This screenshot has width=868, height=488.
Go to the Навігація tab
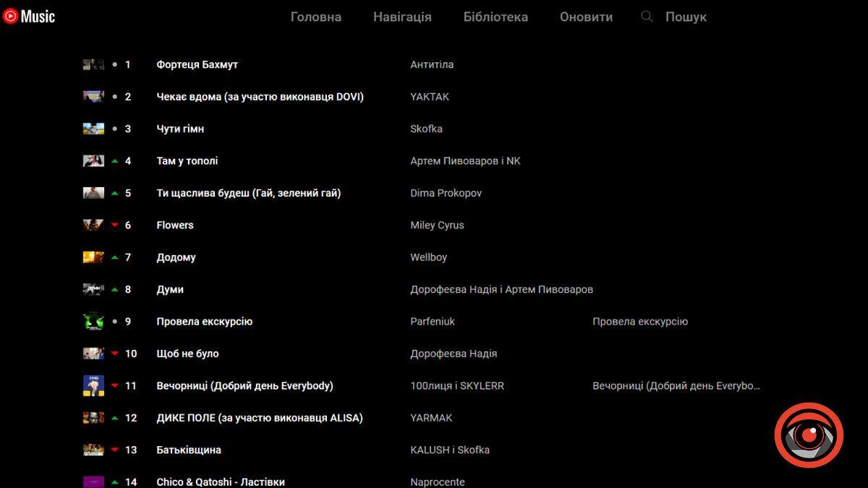(x=402, y=17)
